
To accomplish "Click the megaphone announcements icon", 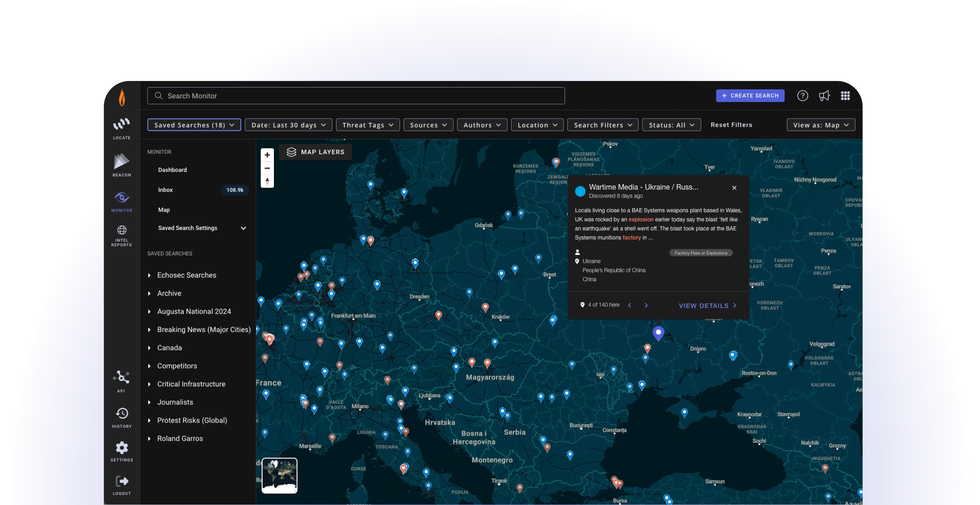I will pyautogui.click(x=824, y=96).
